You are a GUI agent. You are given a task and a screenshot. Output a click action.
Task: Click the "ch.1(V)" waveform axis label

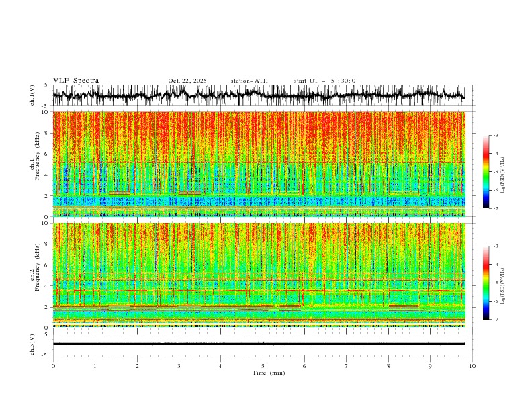click(32, 95)
